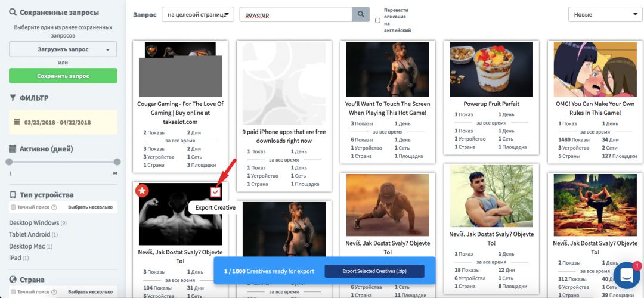Click the left handle of Активно slider
The image size is (644, 298).
(x=9, y=162)
